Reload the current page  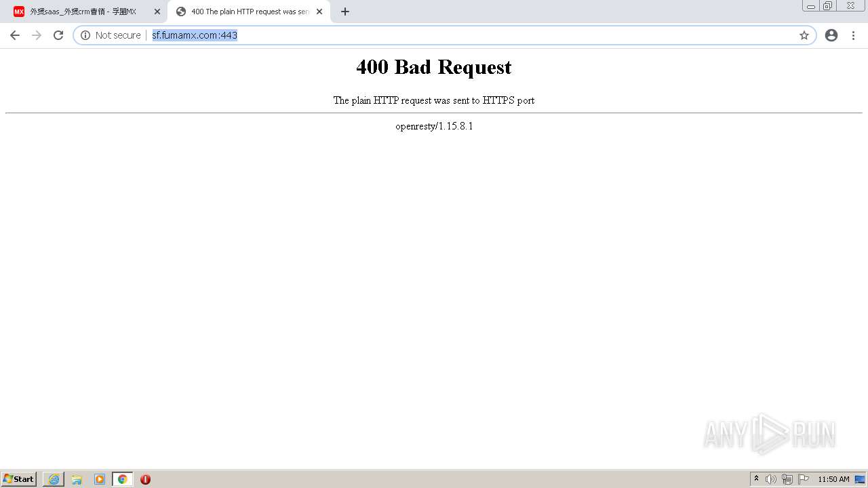tap(58, 35)
